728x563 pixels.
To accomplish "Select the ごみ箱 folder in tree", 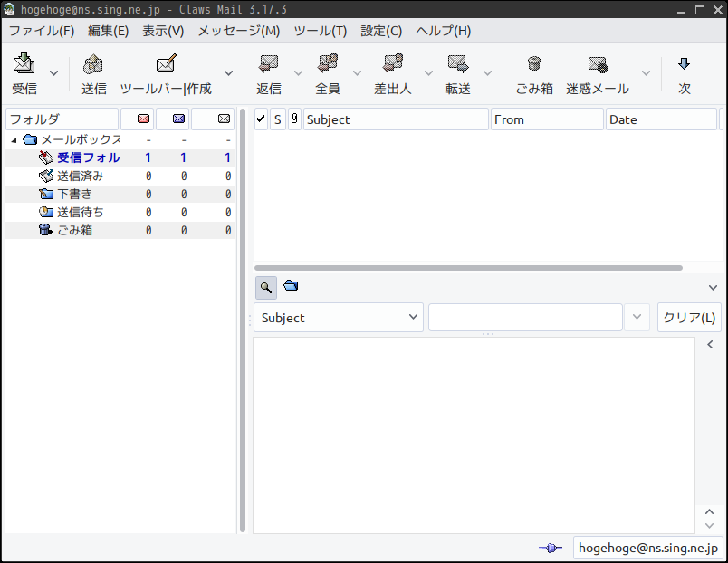I will pos(120,230).
